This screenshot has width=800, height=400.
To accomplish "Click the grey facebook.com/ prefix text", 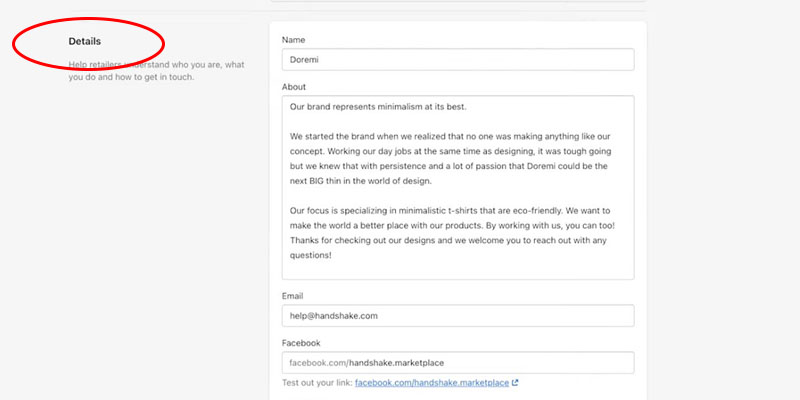I will pyautogui.click(x=311, y=363).
